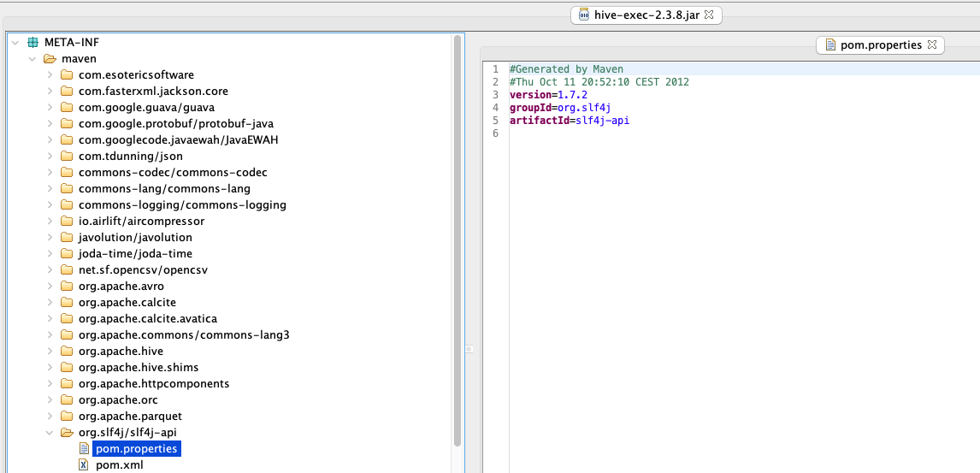Click the timestamp comment 'Thu Oct 11' line
This screenshot has width=980, height=473.
[599, 82]
